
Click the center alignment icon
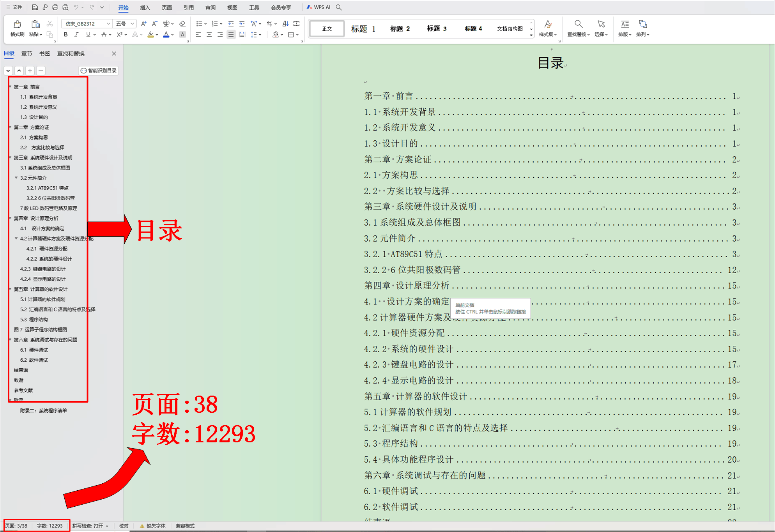(209, 35)
